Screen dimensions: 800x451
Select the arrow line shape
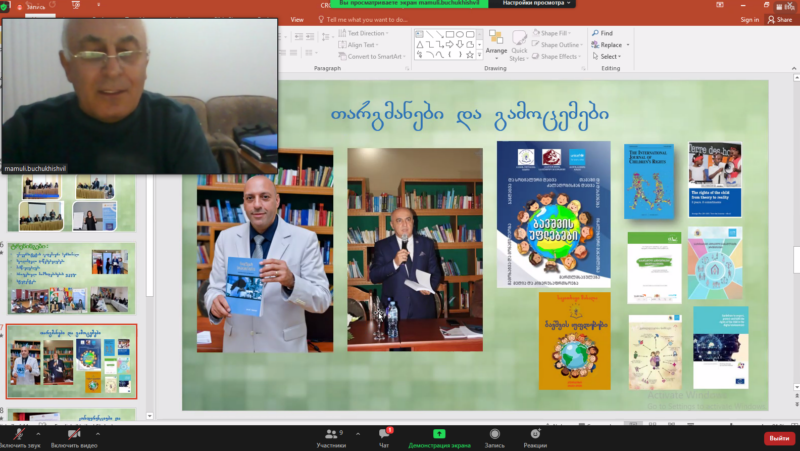pos(439,34)
